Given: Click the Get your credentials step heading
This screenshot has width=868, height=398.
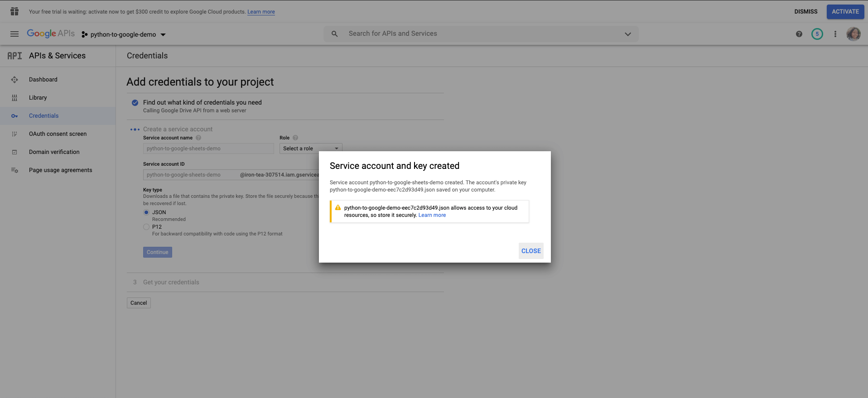Looking at the screenshot, I should [x=171, y=282].
